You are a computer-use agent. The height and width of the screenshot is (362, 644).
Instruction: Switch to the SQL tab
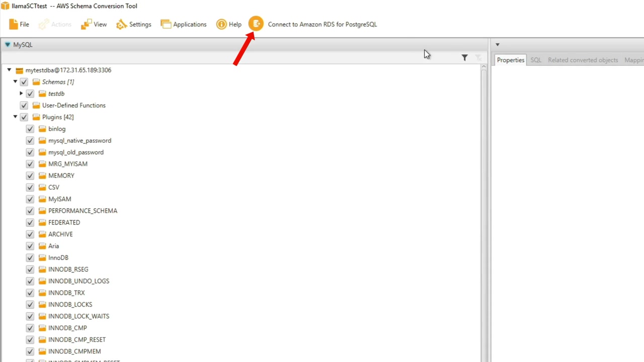[536, 60]
